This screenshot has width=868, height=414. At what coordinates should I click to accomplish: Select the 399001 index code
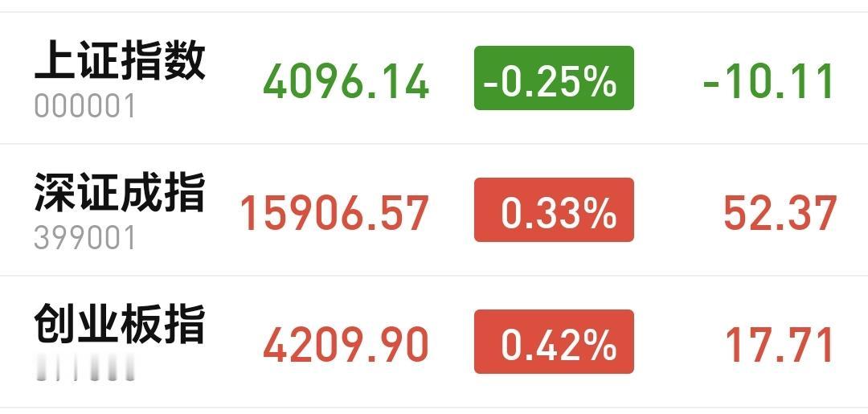point(84,238)
